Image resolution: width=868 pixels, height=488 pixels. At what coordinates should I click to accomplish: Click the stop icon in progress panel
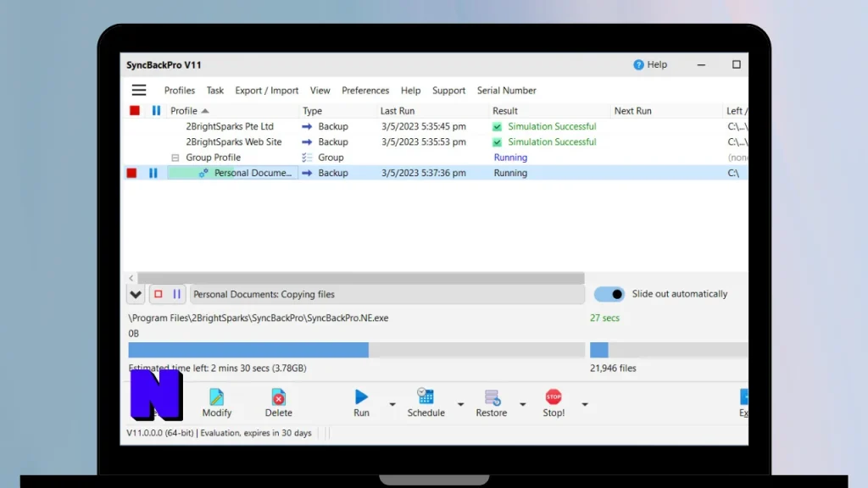click(159, 294)
